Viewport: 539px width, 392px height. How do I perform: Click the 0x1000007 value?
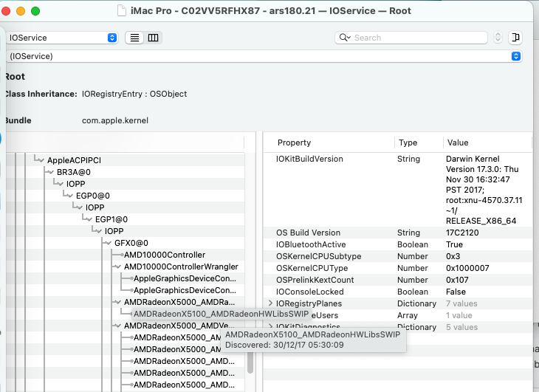click(x=467, y=268)
